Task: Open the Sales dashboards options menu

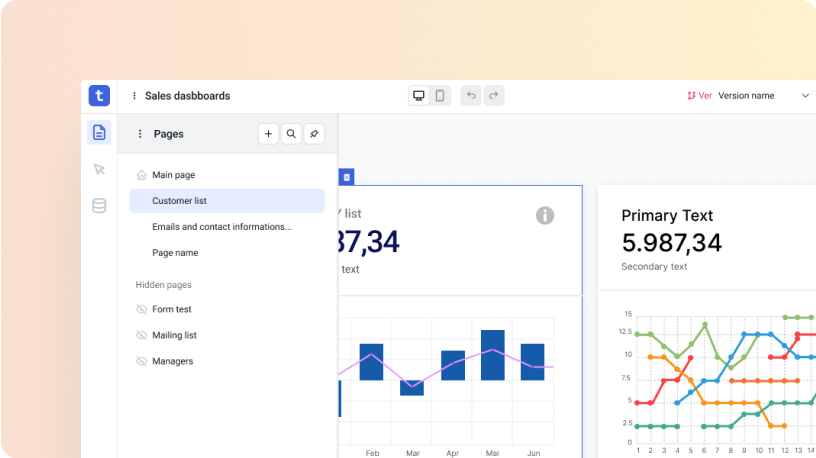Action: 134,96
